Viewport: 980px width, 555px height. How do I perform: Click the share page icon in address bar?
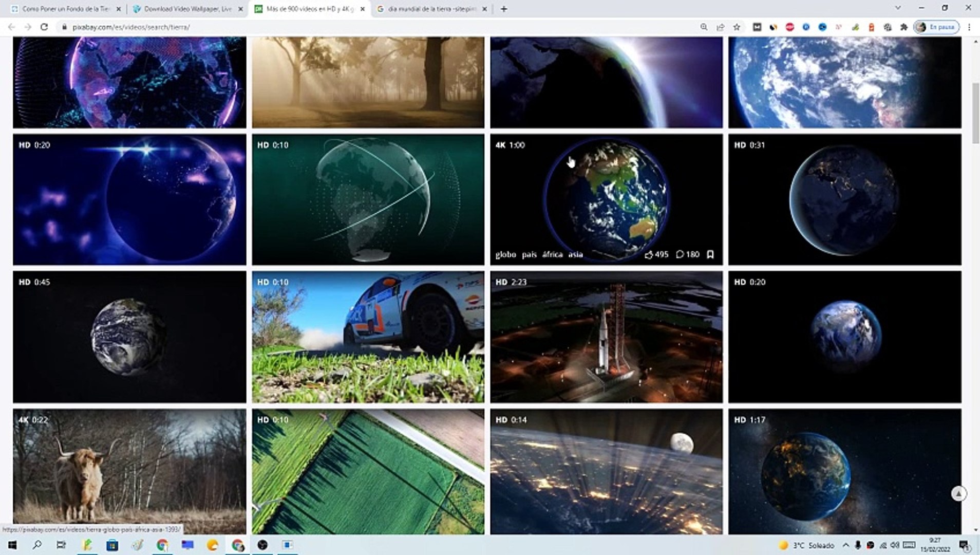tap(720, 27)
